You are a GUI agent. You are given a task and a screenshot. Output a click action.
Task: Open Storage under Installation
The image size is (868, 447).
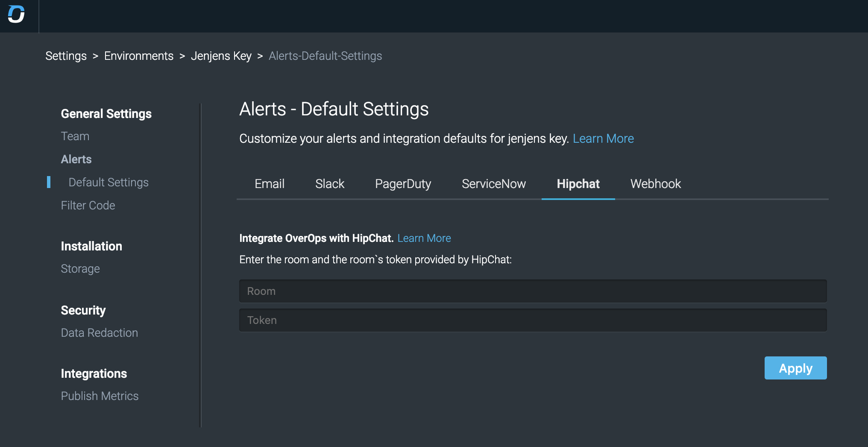click(80, 269)
